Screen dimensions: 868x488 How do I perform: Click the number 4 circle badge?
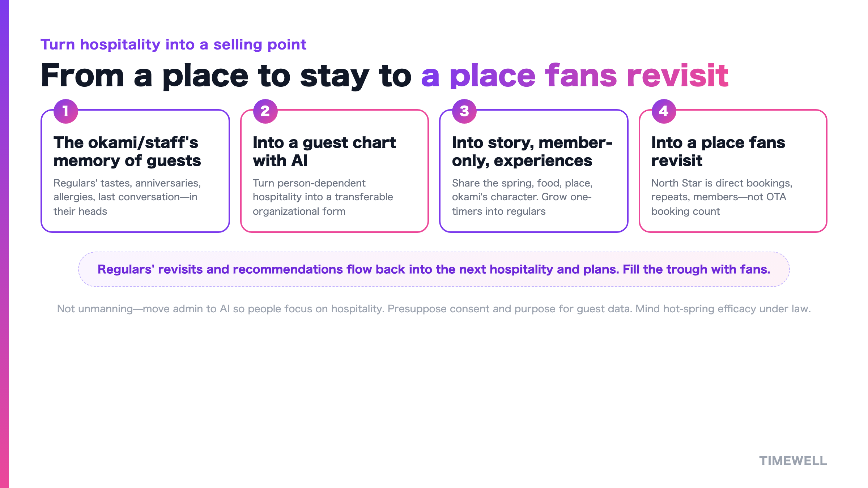click(664, 111)
